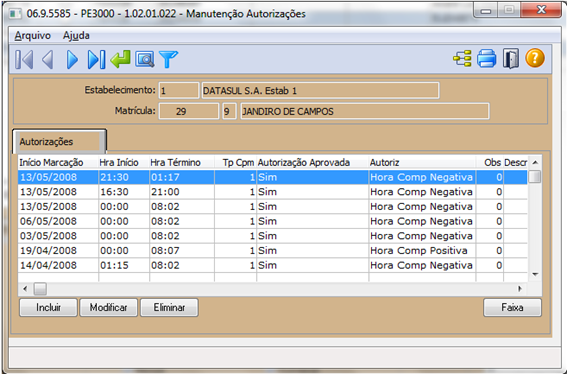Click the 08:07 Hra Término cell
This screenshot has height=374, width=567.
point(182,251)
